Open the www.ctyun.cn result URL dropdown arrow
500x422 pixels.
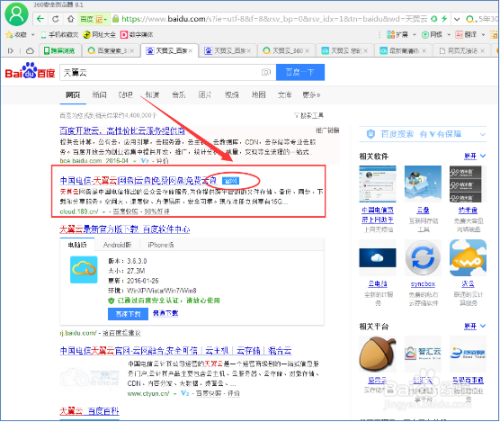tap(175, 394)
